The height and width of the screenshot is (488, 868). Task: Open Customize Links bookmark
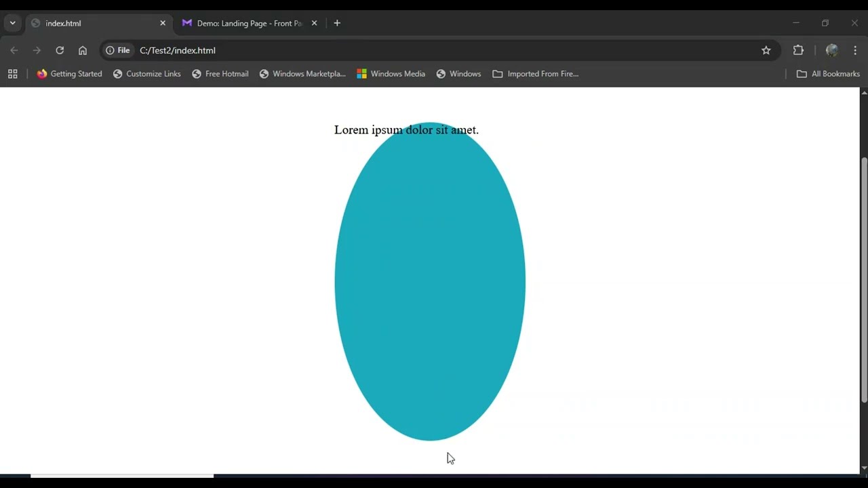pos(147,74)
